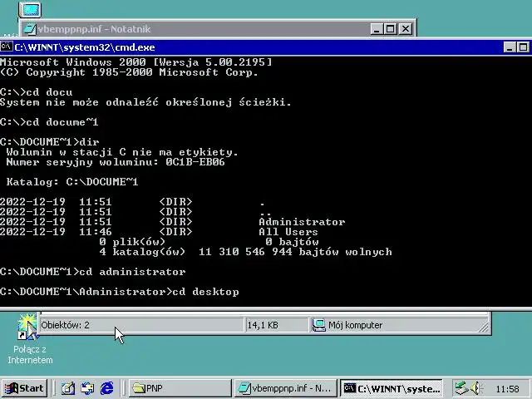This screenshot has width=532, height=399.
Task: Click the Mój komputer status bar icon
Action: coord(318,325)
